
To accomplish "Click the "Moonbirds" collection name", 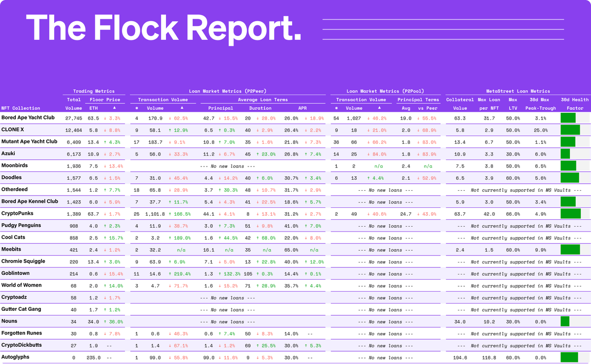I will [14, 165].
